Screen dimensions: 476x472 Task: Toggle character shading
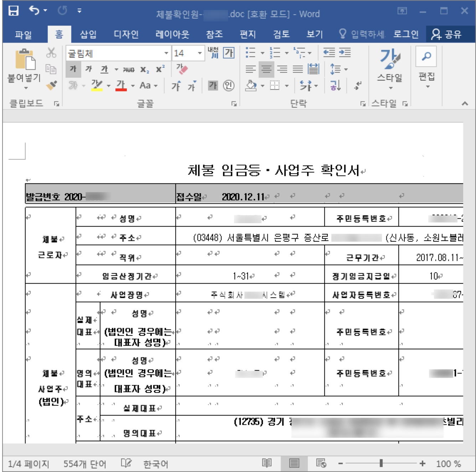tap(213, 85)
